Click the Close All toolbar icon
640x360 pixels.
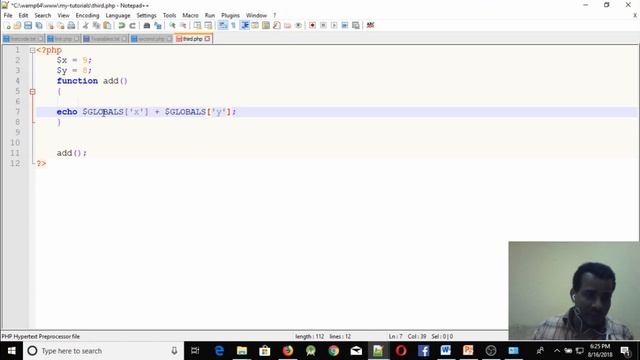pyautogui.click(x=60, y=26)
